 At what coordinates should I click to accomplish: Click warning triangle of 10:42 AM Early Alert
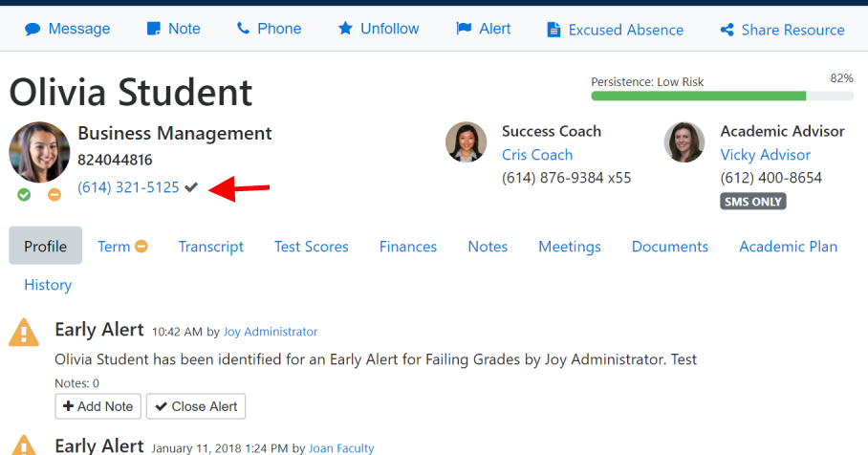(x=24, y=332)
